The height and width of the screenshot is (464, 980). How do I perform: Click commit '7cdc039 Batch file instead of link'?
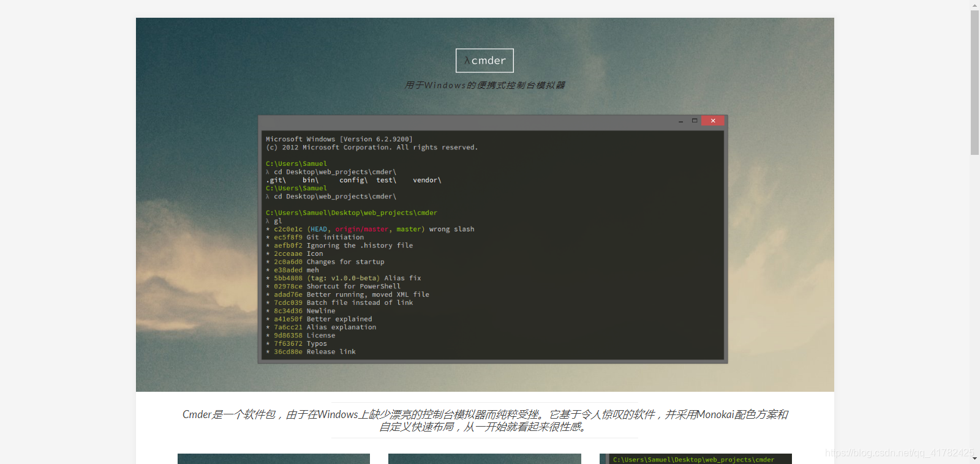(x=339, y=303)
